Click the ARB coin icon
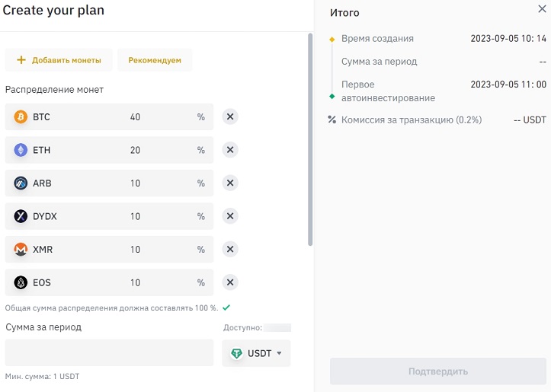Image resolution: width=551 pixels, height=392 pixels. coord(21,183)
